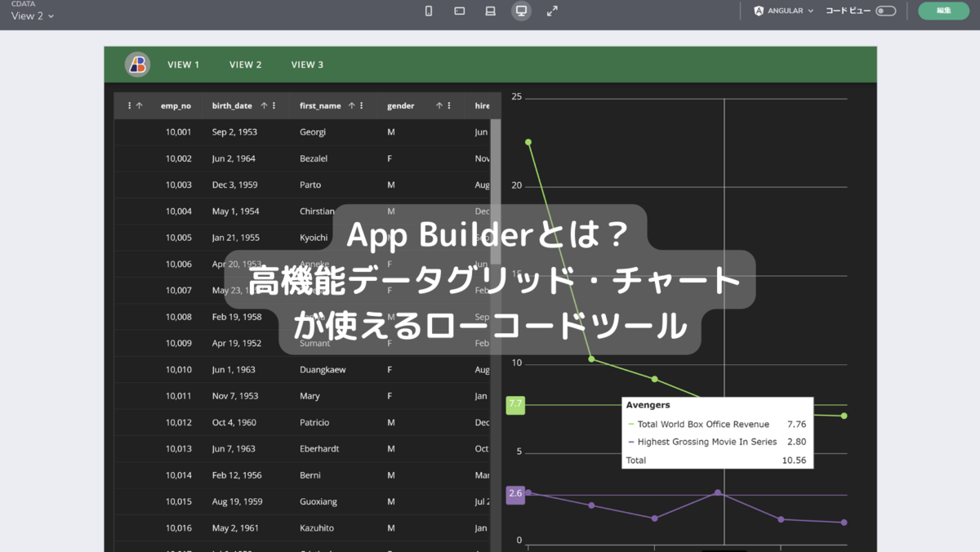Click the highest green data point on chart
Screen dimensions: 980x552
point(528,142)
